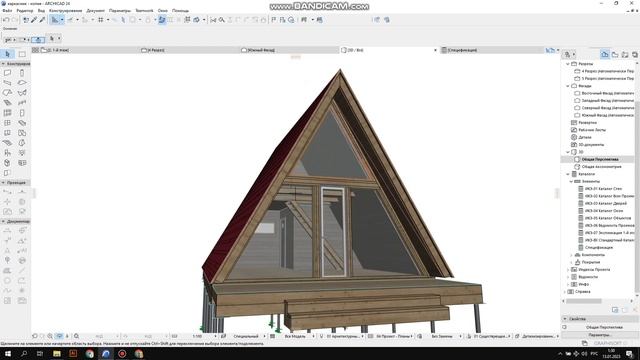Click the Параметры... button
This screenshot has width=640, height=360.
tap(599, 335)
